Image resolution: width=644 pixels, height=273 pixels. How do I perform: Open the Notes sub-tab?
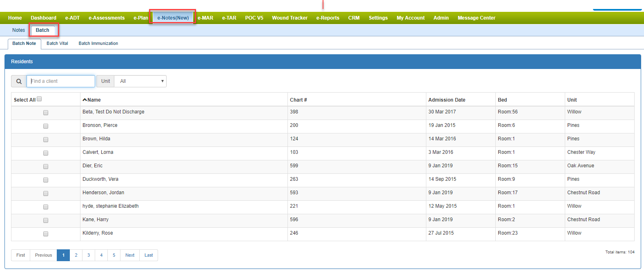click(x=18, y=30)
